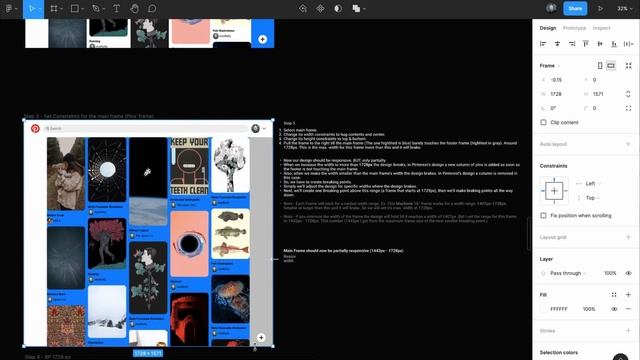The height and width of the screenshot is (360, 640).
Task: Switch to the Inspect tab
Action: 601,28
